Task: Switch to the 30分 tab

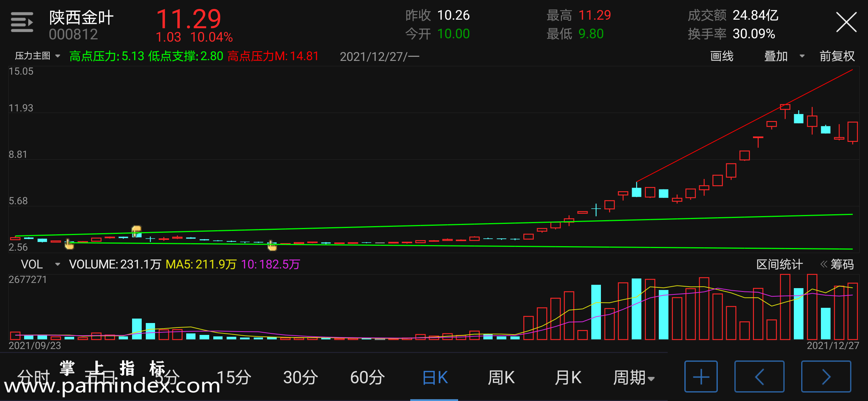Action: coord(301,378)
